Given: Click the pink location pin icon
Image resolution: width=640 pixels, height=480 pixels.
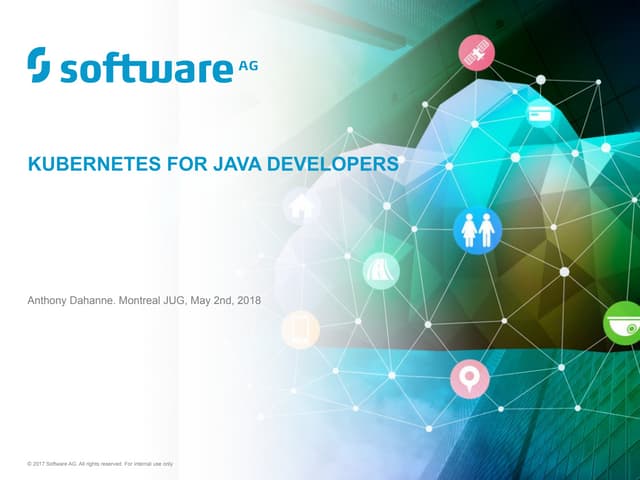Looking at the screenshot, I should (468, 380).
